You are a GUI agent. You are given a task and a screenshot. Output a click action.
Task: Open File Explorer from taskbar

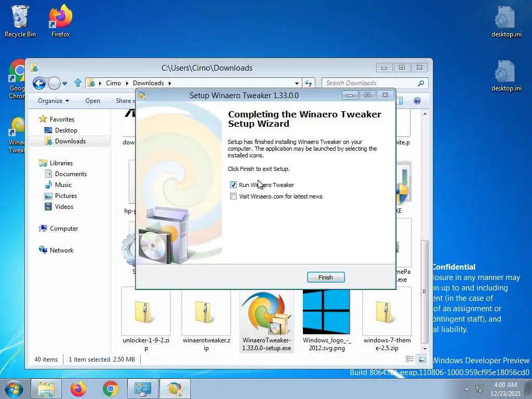46,389
